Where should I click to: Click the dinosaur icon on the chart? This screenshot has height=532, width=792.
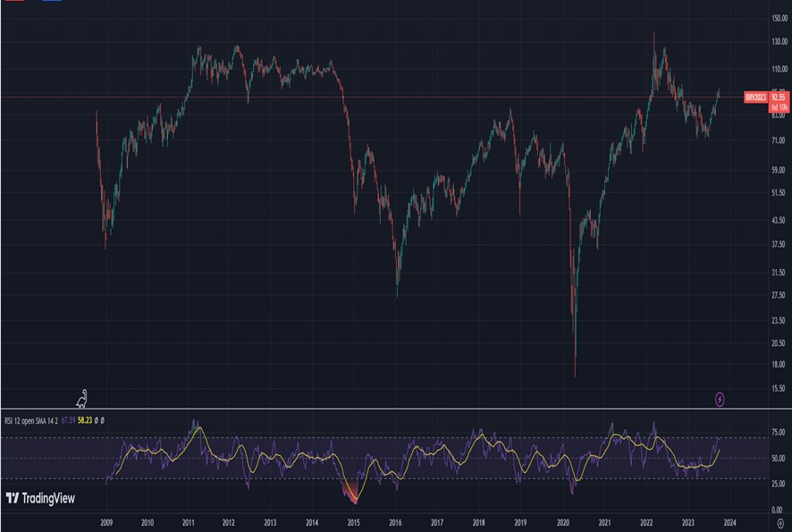pyautogui.click(x=82, y=399)
